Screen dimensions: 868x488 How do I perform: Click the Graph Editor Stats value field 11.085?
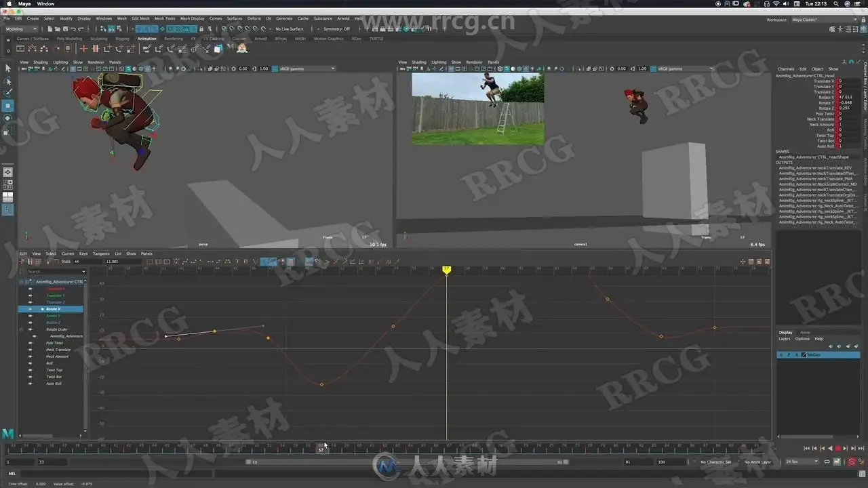pos(122,262)
